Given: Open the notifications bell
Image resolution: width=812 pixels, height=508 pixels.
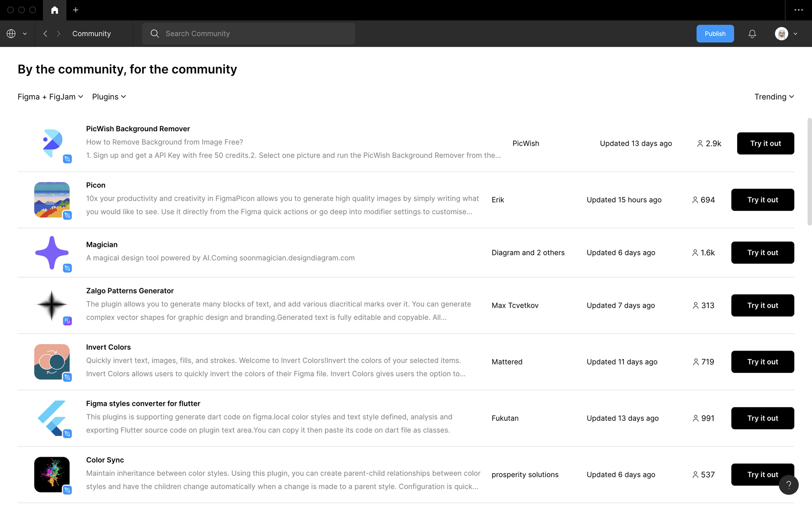Looking at the screenshot, I should pyautogui.click(x=752, y=33).
